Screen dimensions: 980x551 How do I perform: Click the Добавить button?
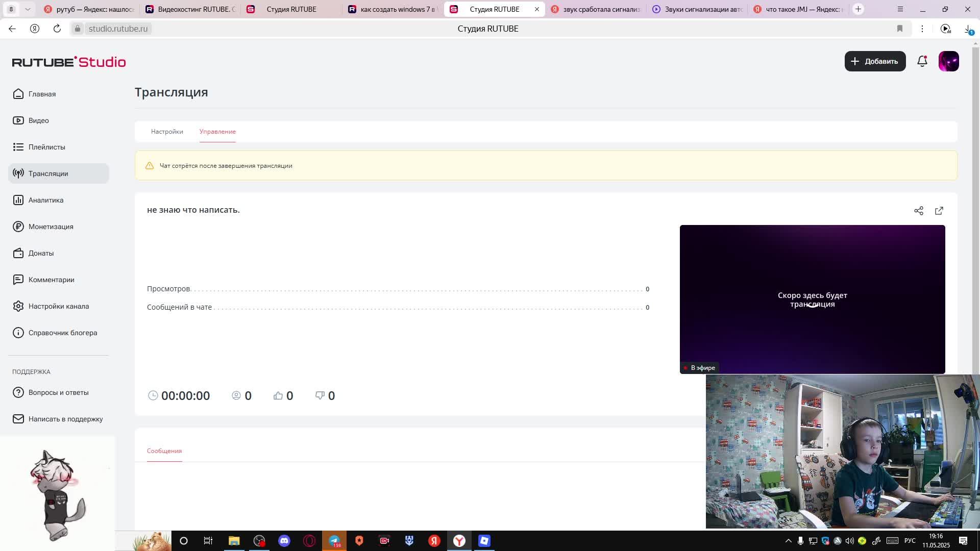point(875,61)
